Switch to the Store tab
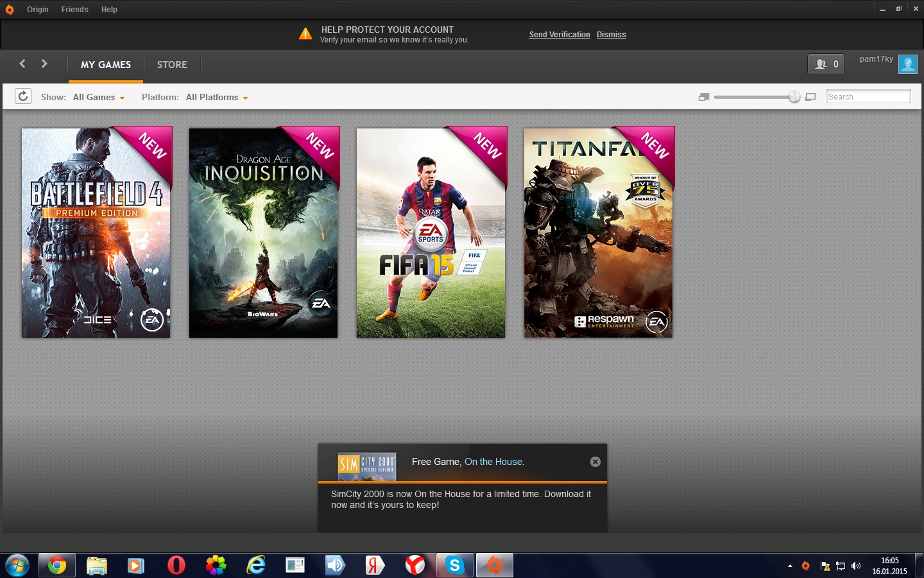 click(x=172, y=65)
